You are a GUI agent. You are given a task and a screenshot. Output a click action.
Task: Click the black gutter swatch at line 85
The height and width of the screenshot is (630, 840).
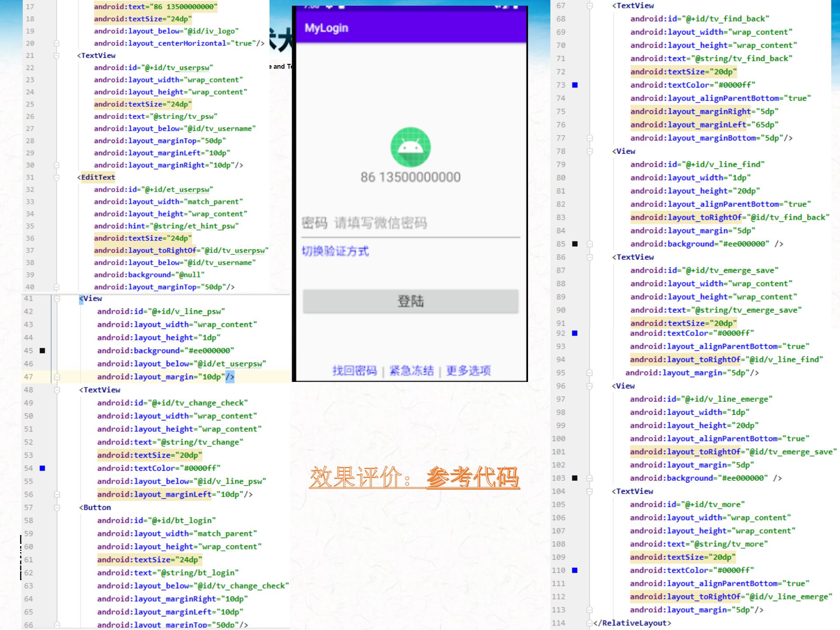(x=575, y=244)
